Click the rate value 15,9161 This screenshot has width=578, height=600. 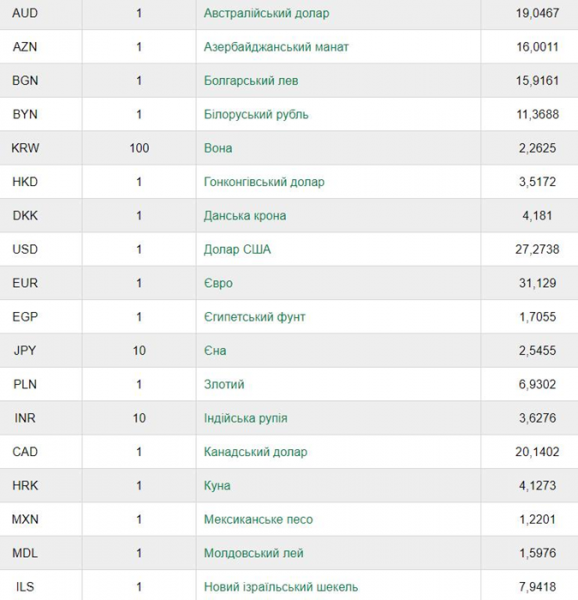pyautogui.click(x=537, y=81)
